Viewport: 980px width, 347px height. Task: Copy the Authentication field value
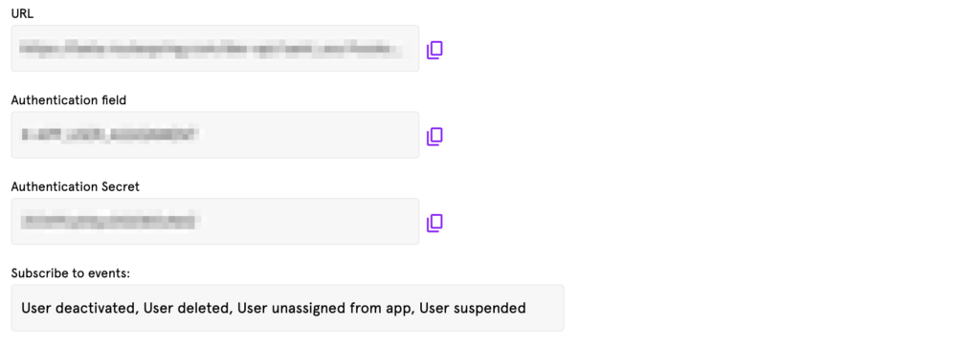[434, 137]
